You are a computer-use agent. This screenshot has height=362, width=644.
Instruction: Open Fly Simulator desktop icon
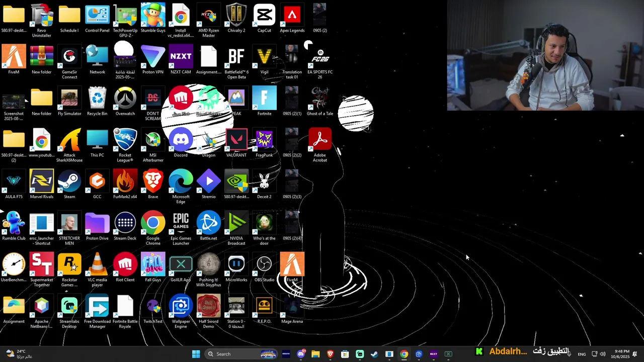coord(69,101)
